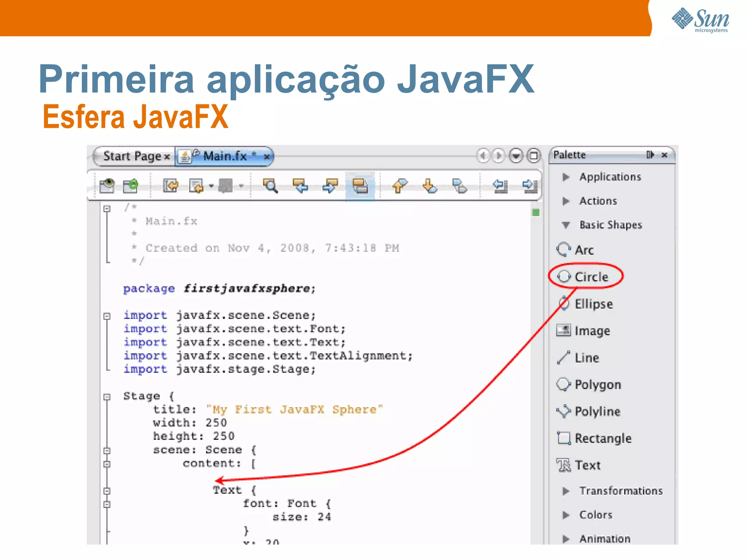Viewport: 747px width, 560px height.
Task: Collapse the scene: Scene block fold
Action: click(x=107, y=451)
